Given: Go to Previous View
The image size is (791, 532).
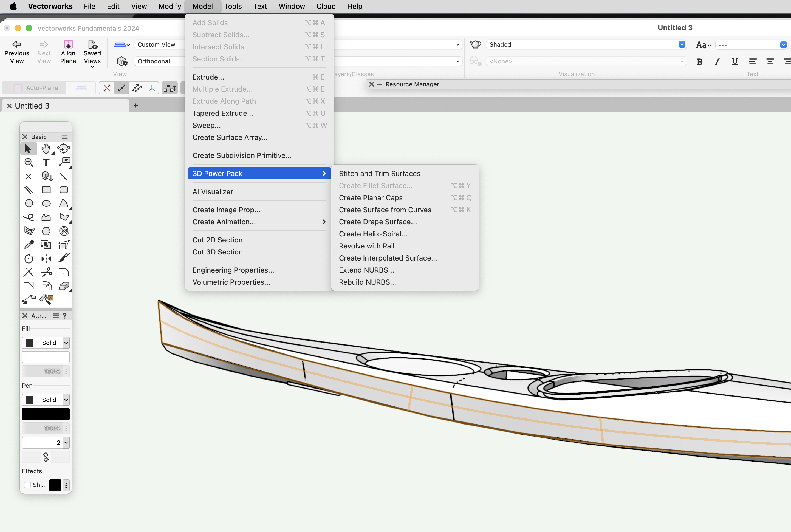Looking at the screenshot, I should (17, 52).
